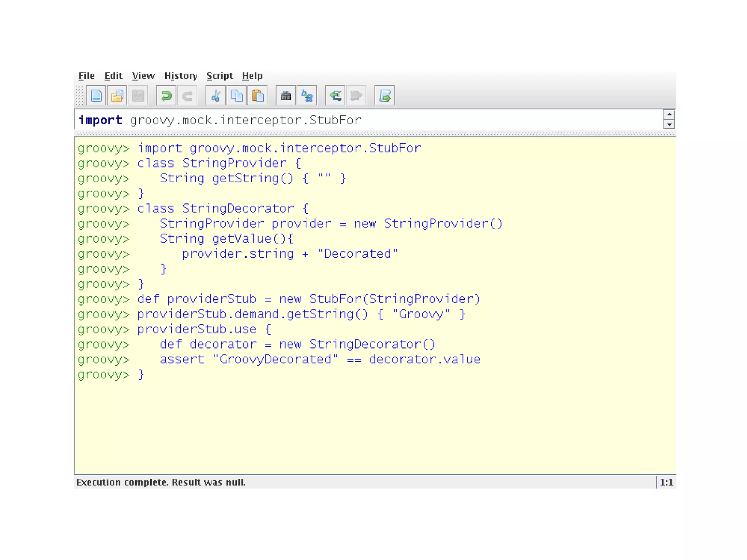
Task: Open the File menu
Action: click(86, 76)
